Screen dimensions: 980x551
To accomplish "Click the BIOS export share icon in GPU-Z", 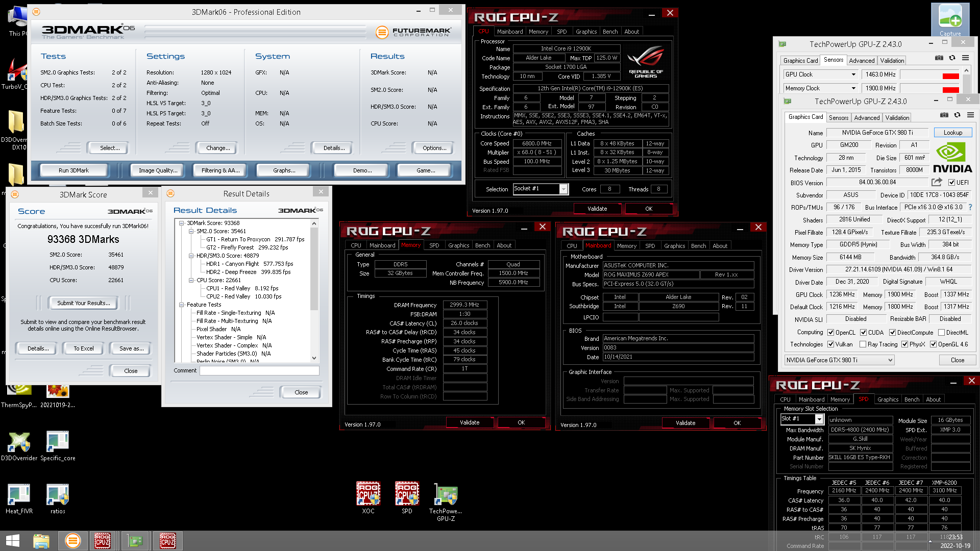I will pos(937,182).
